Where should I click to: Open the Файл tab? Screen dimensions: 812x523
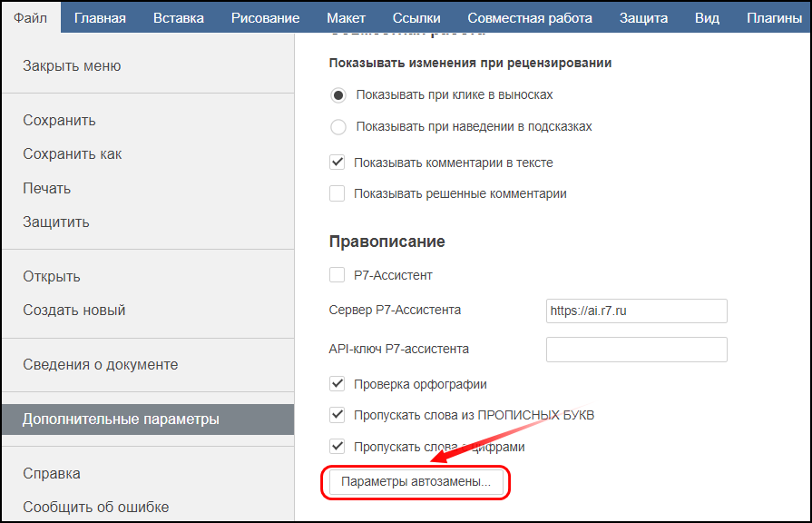[30, 17]
